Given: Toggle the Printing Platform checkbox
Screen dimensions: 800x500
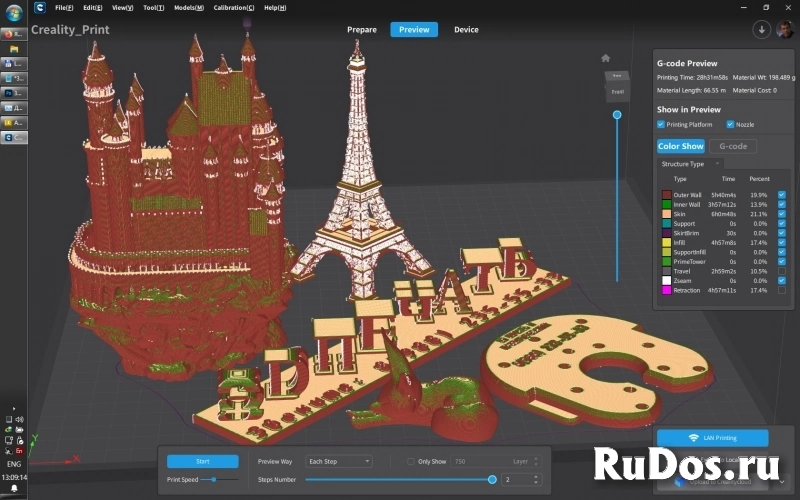Looking at the screenshot, I should (661, 124).
